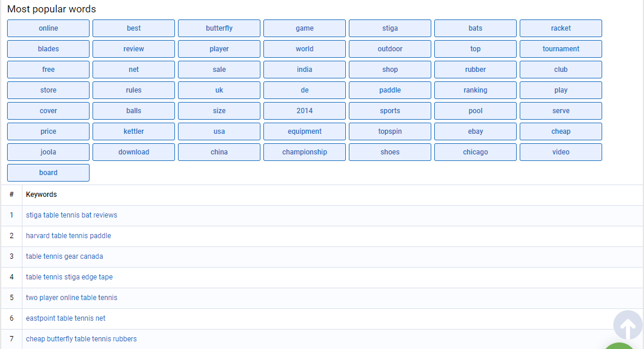Click the "stiga" word button
This screenshot has height=349, width=644.
[390, 28]
